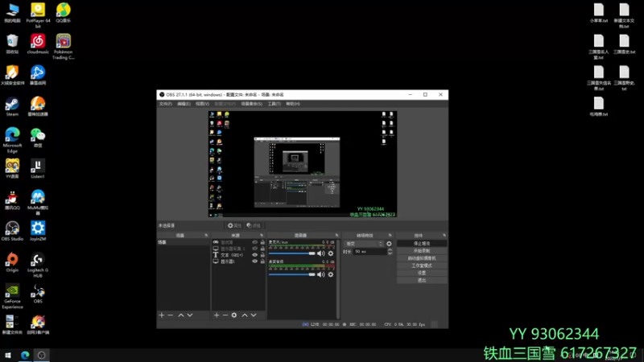Toggle lock on the gamepad-icon source row
This screenshot has width=644, height=362.
pos(262,242)
